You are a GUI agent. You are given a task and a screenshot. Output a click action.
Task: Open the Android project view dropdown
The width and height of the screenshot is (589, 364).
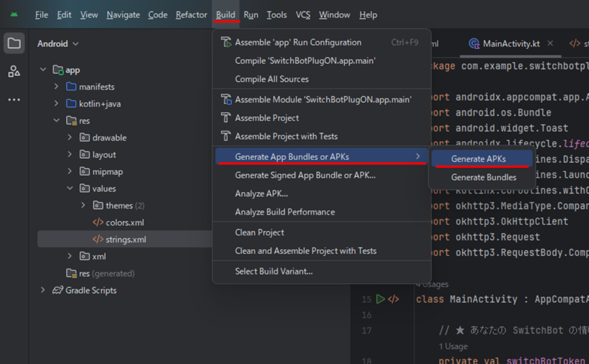58,44
